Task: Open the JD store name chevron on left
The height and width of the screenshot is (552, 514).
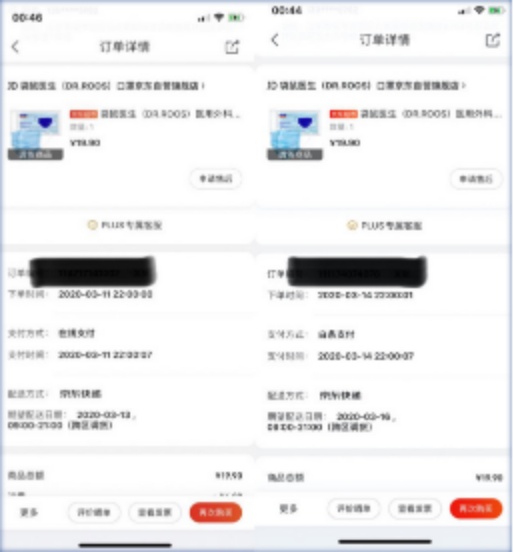Action: [203, 86]
